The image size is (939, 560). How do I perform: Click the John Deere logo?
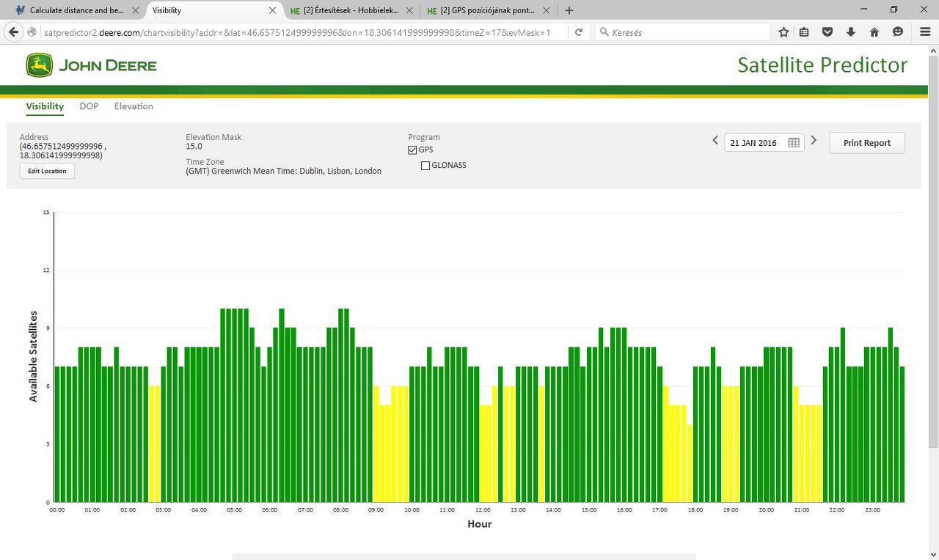92,65
